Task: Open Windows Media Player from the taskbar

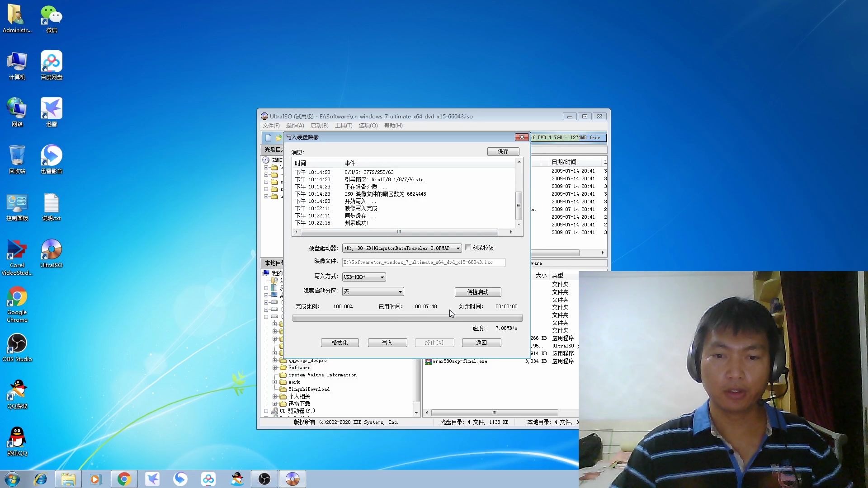Action: coord(95,479)
